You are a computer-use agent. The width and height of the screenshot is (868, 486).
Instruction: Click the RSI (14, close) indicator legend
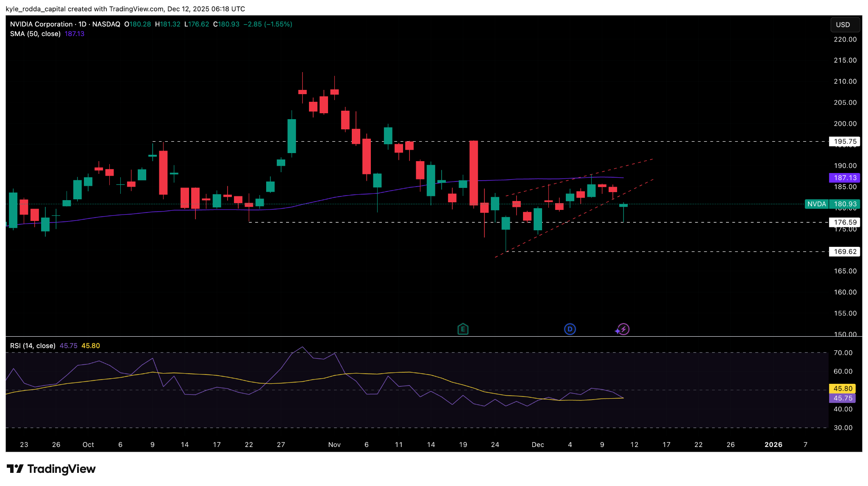[33, 346]
